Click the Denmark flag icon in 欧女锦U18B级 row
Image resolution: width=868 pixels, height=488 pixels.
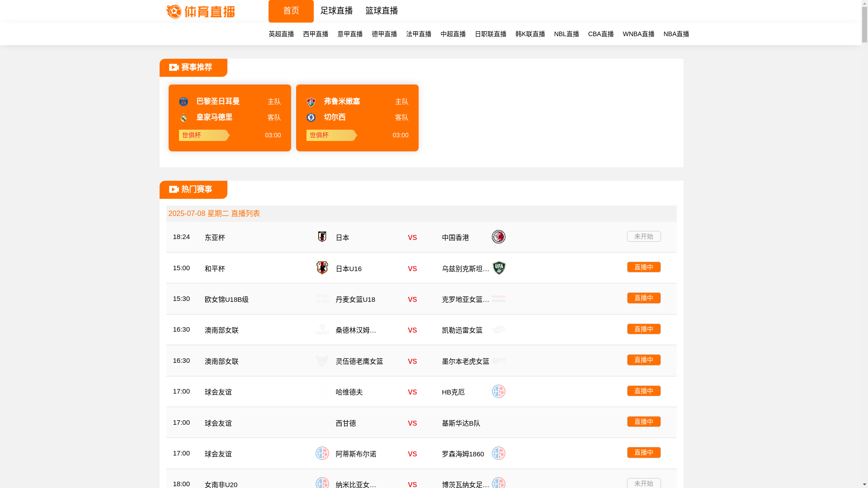pos(322,299)
